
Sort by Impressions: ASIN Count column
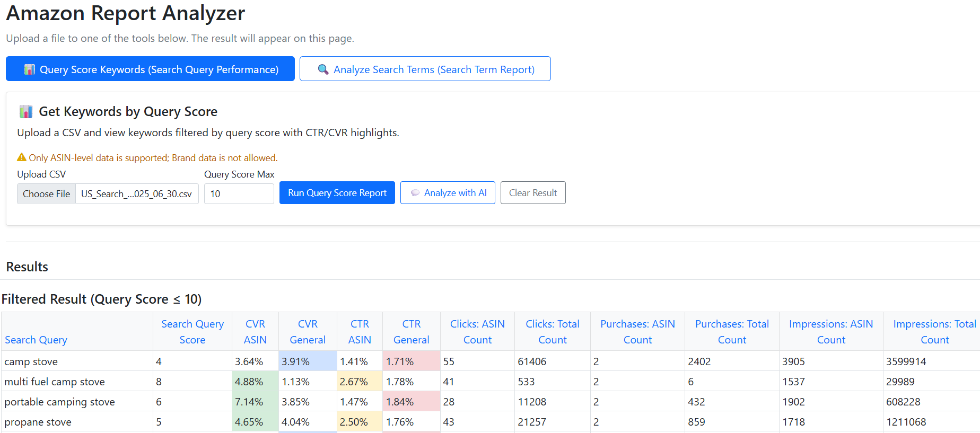click(831, 332)
